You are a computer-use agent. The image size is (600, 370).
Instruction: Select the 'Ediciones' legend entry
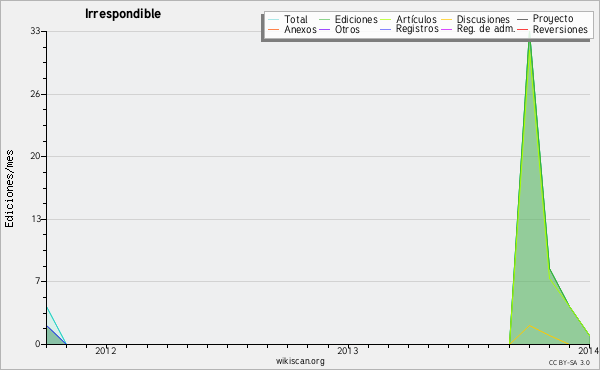tap(356, 19)
